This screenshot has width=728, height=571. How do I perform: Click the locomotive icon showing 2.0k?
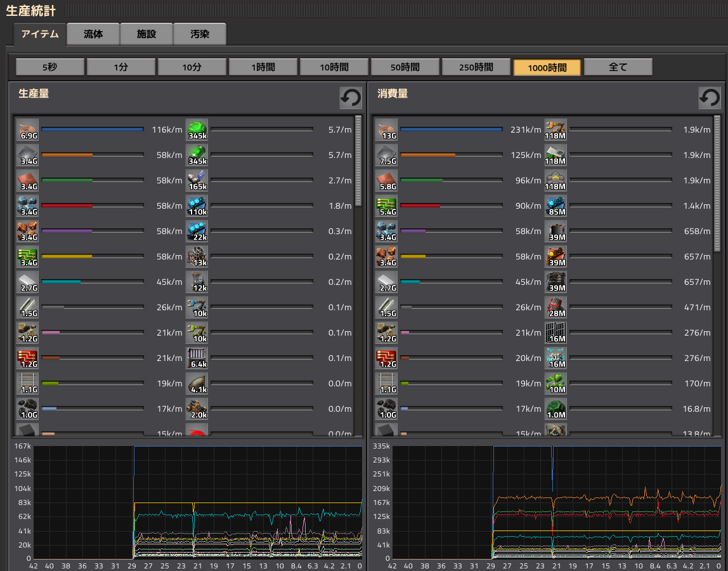click(x=197, y=409)
